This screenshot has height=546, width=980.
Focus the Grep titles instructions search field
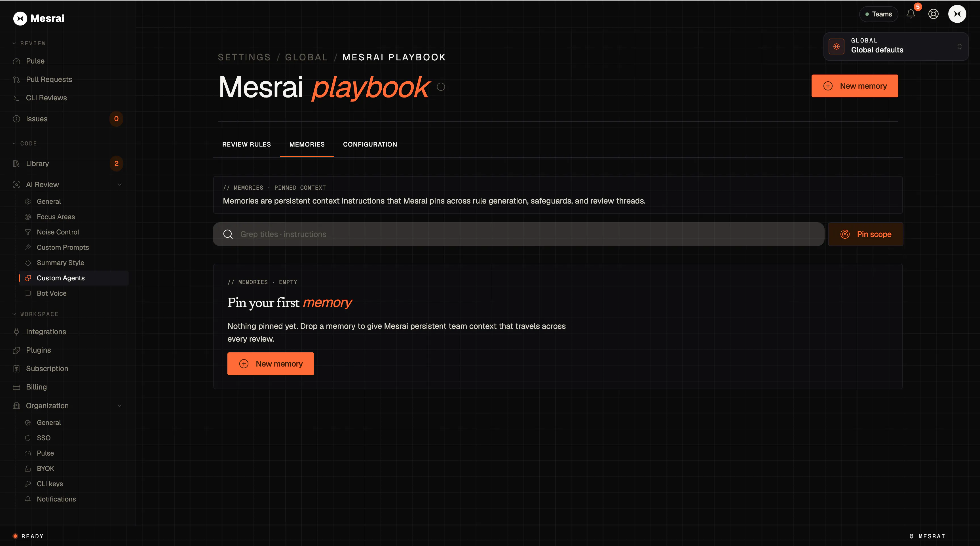[519, 234]
